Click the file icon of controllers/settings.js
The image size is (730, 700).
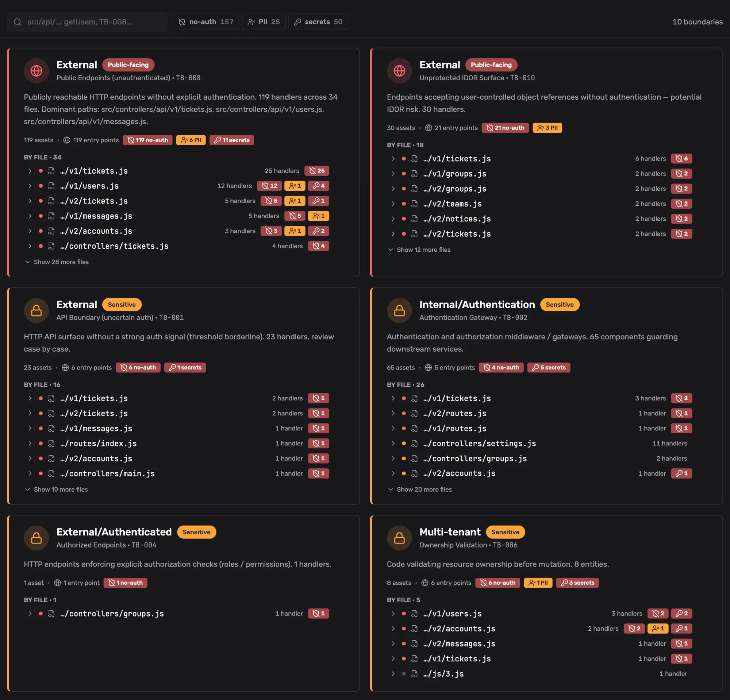point(414,443)
